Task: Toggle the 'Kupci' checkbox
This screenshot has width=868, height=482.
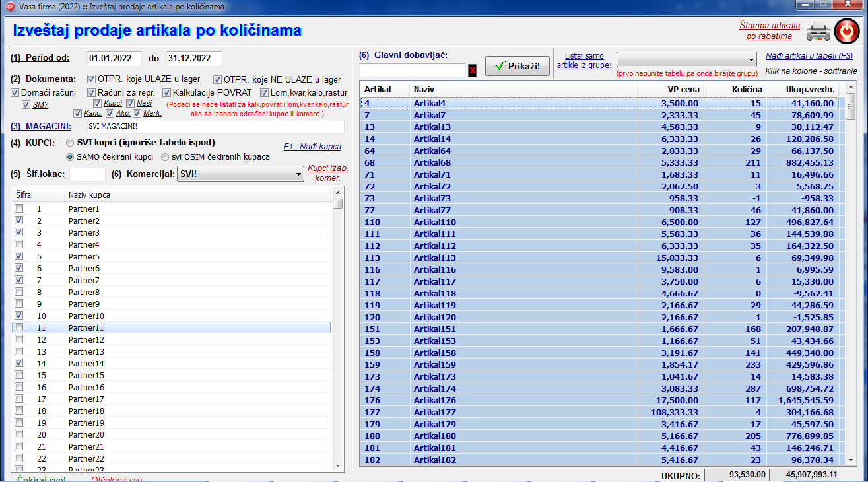Action: 97,104
